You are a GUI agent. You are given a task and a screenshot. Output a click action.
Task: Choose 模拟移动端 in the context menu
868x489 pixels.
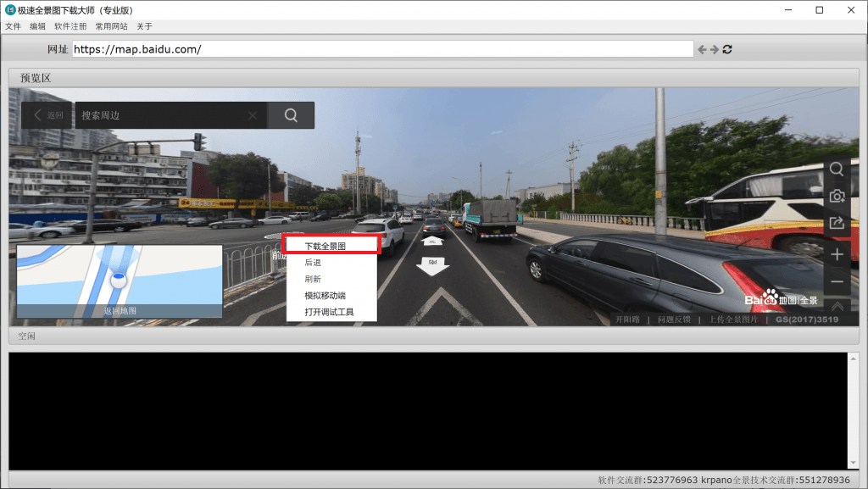point(325,296)
